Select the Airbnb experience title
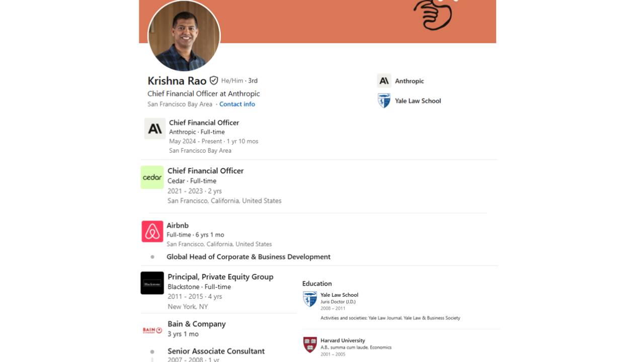 (178, 225)
